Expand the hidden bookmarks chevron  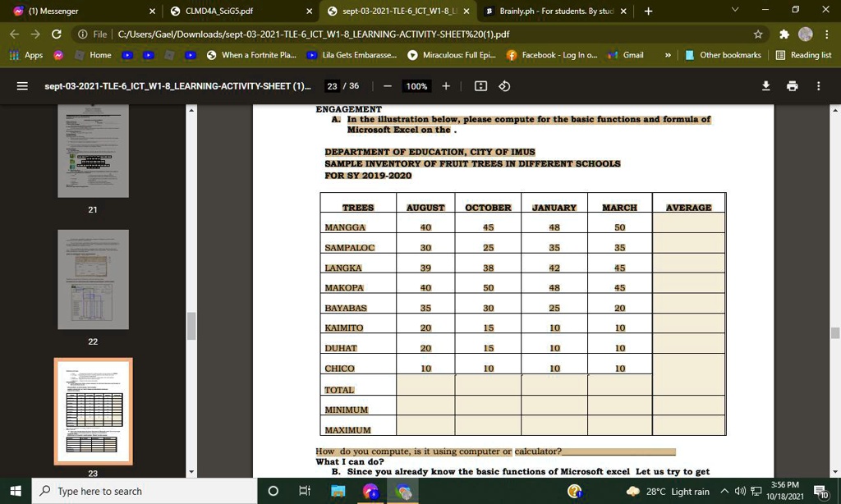click(668, 55)
